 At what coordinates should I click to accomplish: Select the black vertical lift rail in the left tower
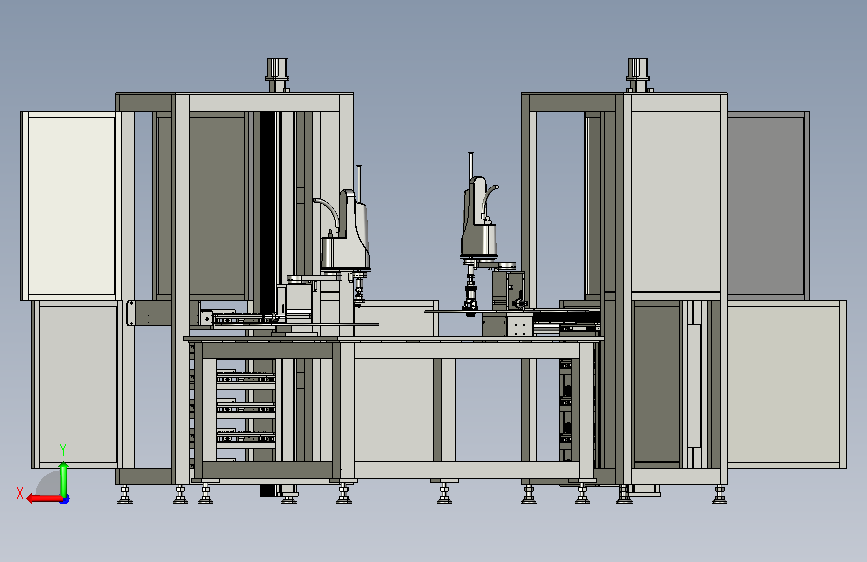[x=268, y=213]
